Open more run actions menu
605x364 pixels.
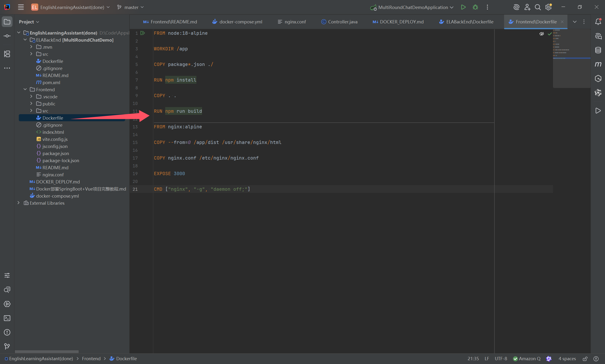click(x=487, y=7)
